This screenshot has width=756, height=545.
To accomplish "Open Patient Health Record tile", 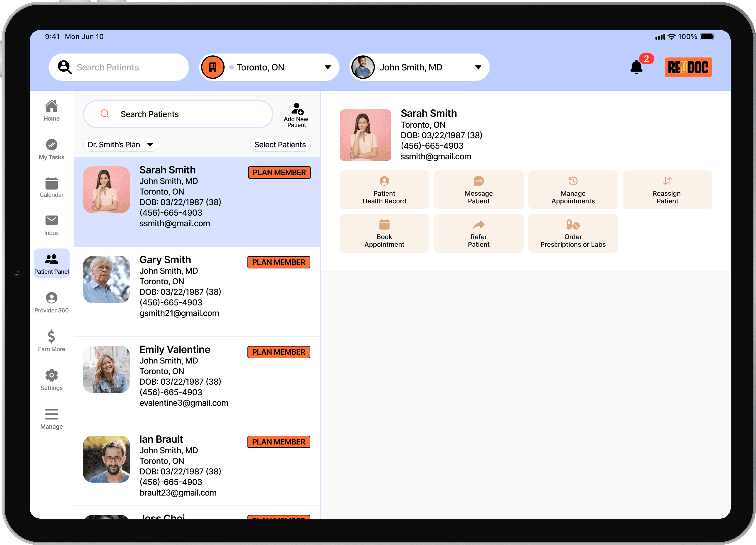I will point(384,190).
